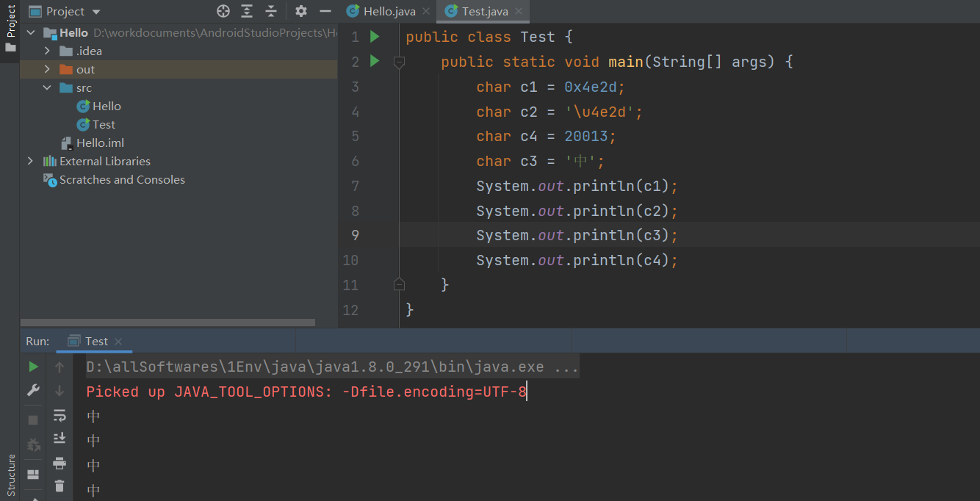Viewport: 980px width, 501px height.
Task: Expand External Libraries node
Action: click(30, 161)
